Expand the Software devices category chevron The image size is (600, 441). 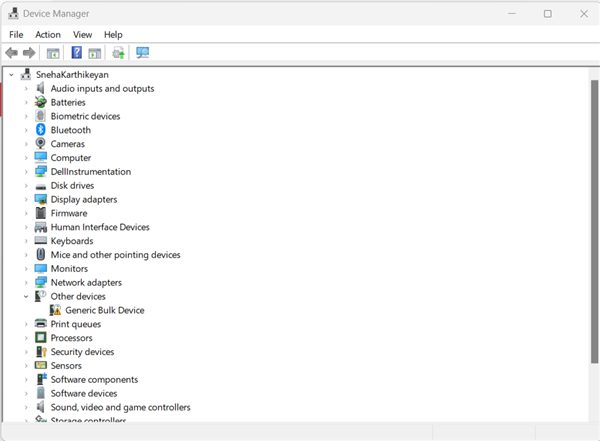[x=26, y=394]
